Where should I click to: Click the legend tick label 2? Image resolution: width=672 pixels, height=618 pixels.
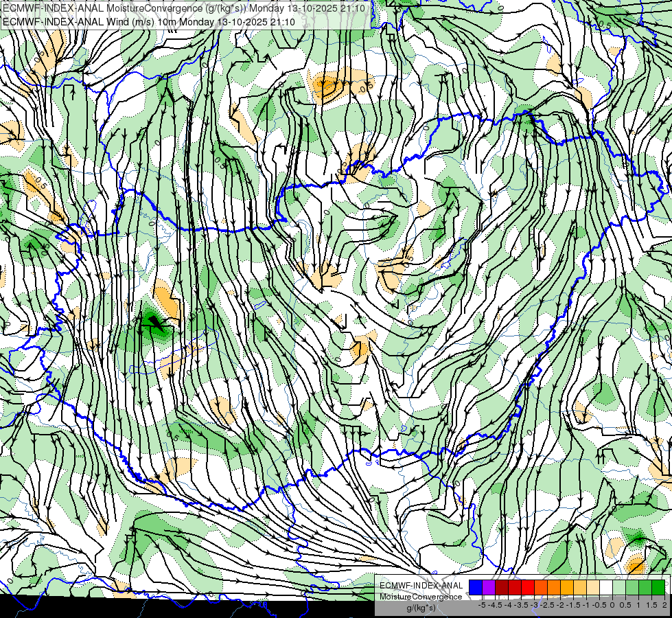[664, 605]
